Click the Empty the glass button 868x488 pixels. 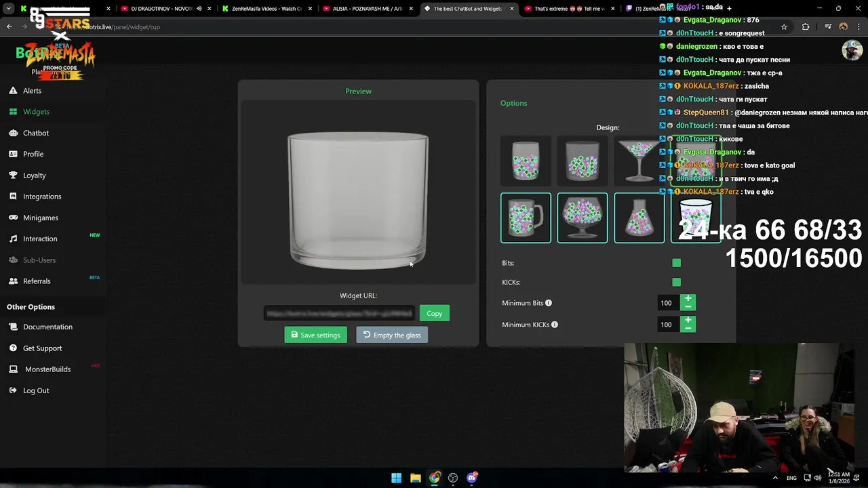click(x=392, y=335)
